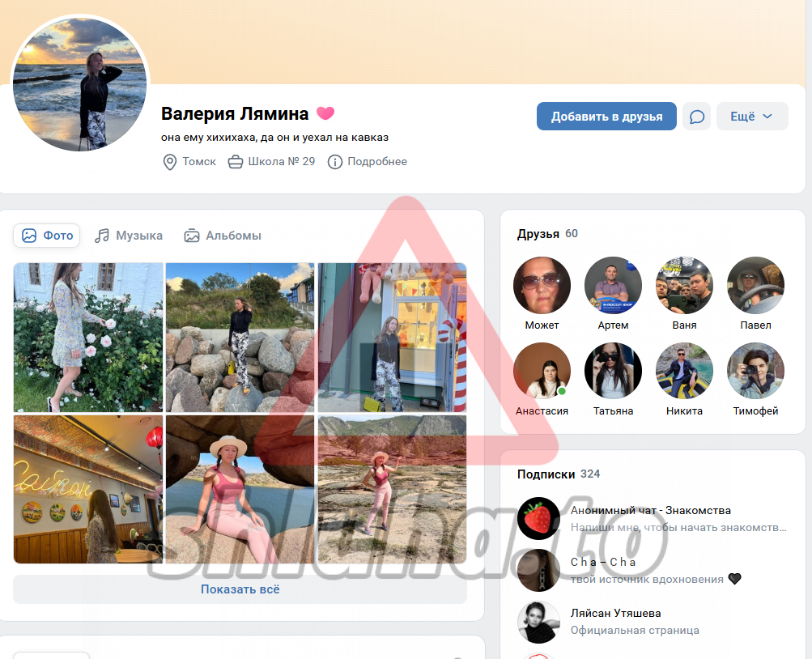Switch to the Музыка tab
This screenshot has width=812, height=659.
tap(129, 236)
